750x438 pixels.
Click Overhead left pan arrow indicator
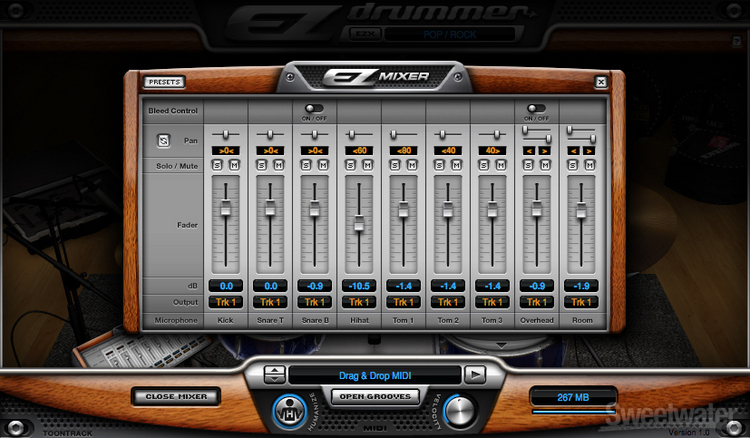[529, 151]
